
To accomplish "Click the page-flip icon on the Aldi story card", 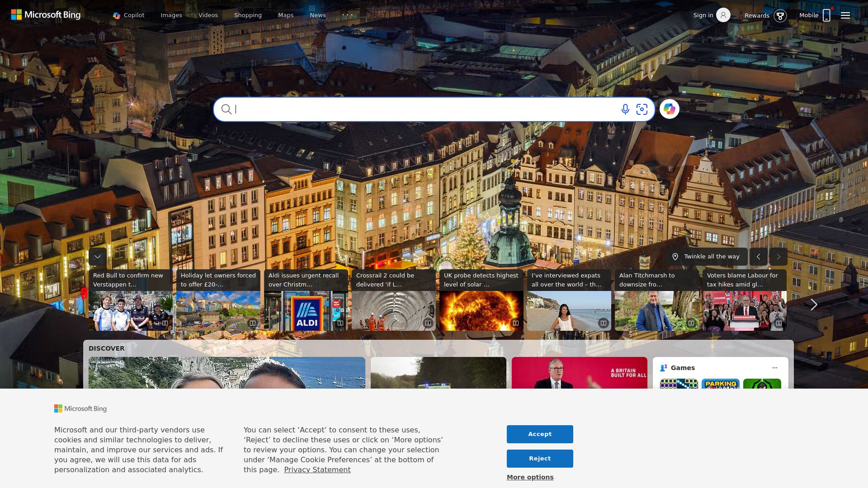I will tap(340, 323).
